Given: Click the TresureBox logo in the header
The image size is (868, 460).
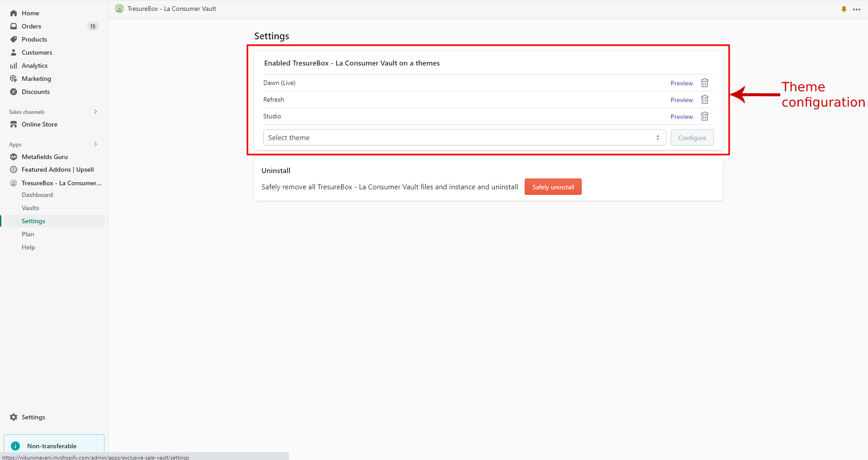Looking at the screenshot, I should click(119, 9).
